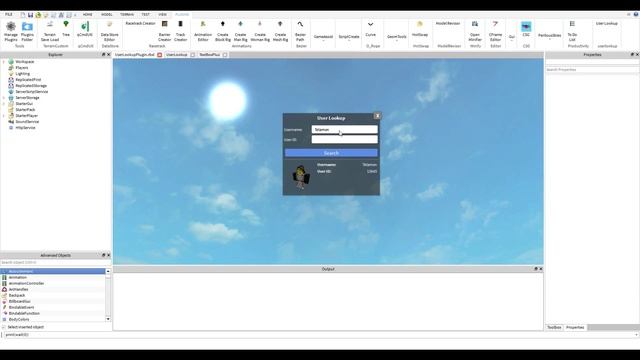Select Players in Explorer
The image size is (640, 360).
pos(22,68)
